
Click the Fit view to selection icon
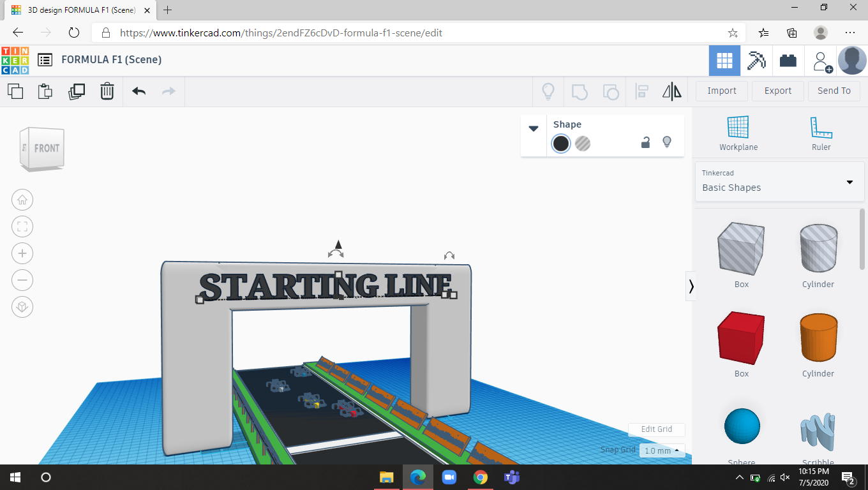[x=22, y=226]
